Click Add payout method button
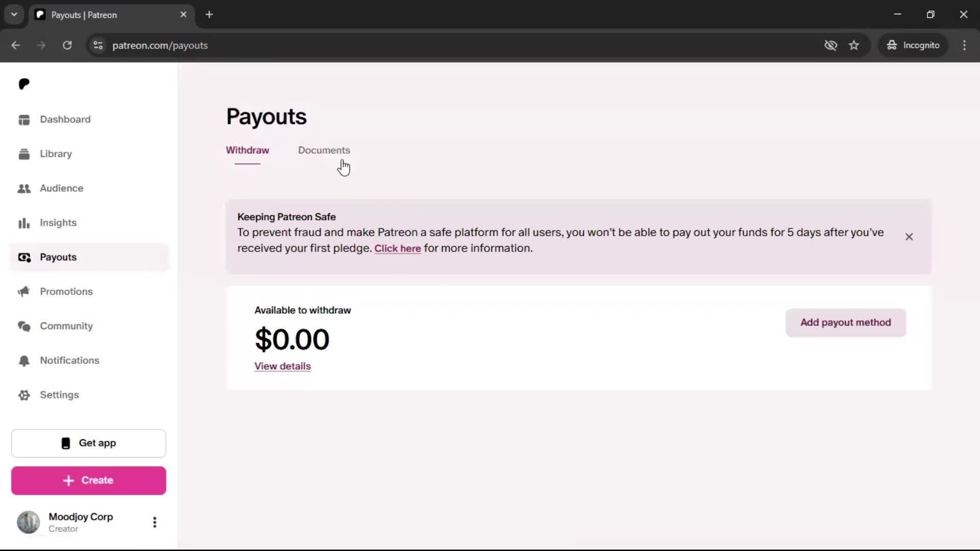 pyautogui.click(x=846, y=322)
